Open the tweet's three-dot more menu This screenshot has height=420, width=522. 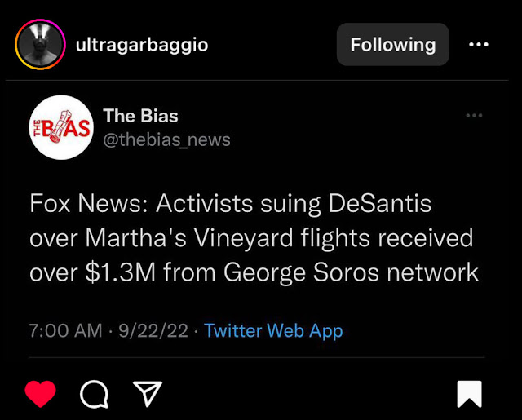point(474,116)
